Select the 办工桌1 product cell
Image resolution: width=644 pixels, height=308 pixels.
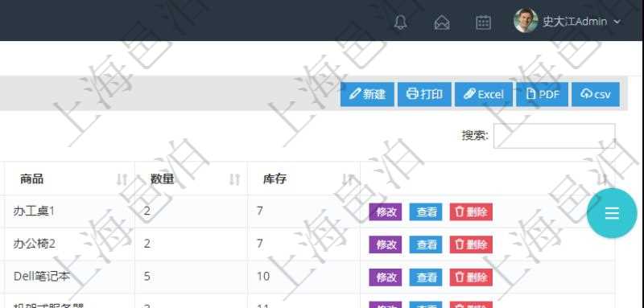[69, 211]
